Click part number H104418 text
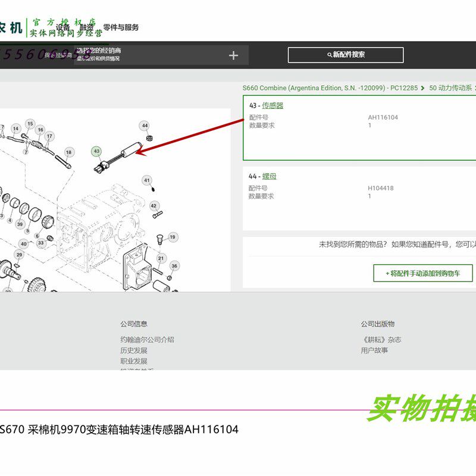The image size is (476, 476). tap(381, 188)
